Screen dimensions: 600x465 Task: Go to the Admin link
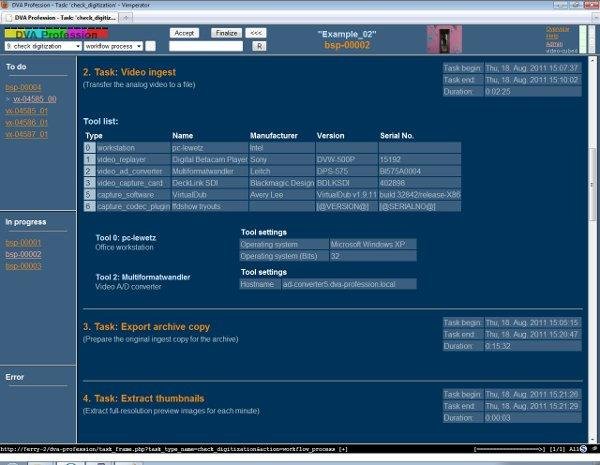click(x=553, y=43)
